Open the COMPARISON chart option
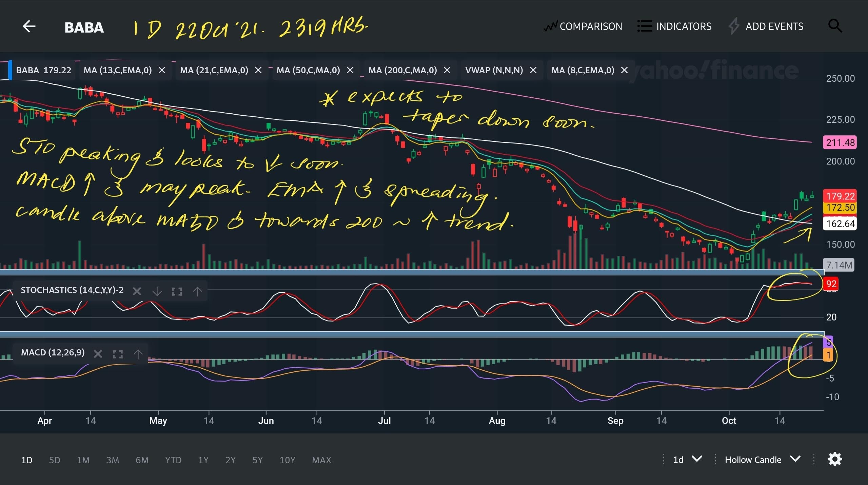Image resolution: width=868 pixels, height=485 pixels. (x=583, y=26)
